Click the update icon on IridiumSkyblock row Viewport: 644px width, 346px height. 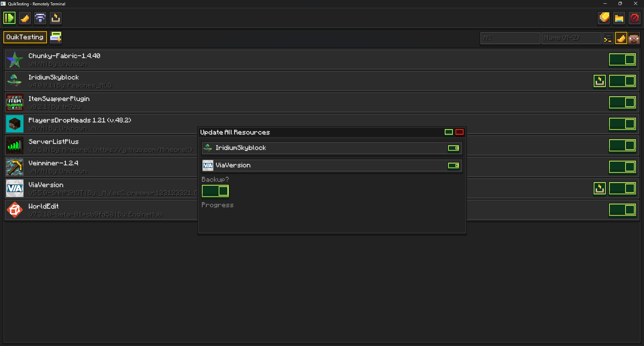tap(600, 81)
